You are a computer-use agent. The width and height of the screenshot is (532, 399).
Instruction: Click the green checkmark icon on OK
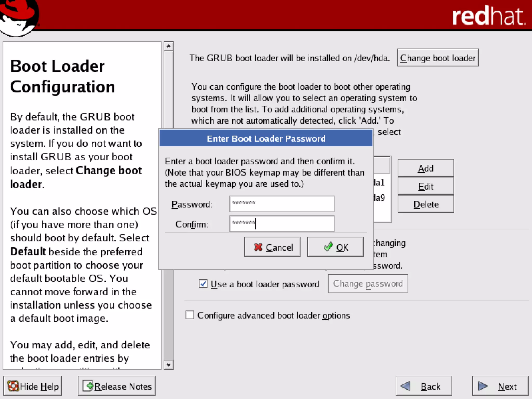pyautogui.click(x=328, y=247)
